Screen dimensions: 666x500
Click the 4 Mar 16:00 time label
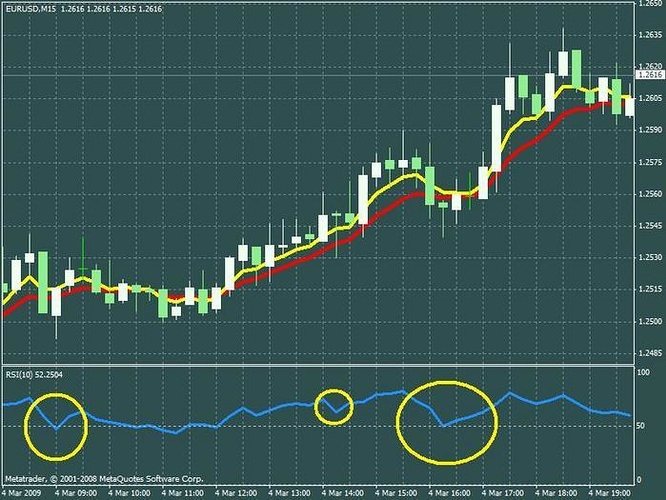(x=450, y=493)
